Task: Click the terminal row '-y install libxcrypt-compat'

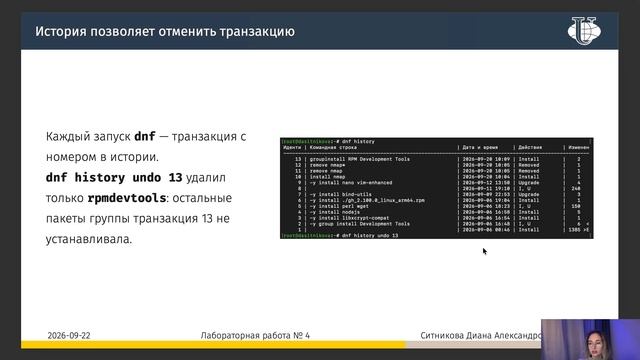Action: point(436,218)
